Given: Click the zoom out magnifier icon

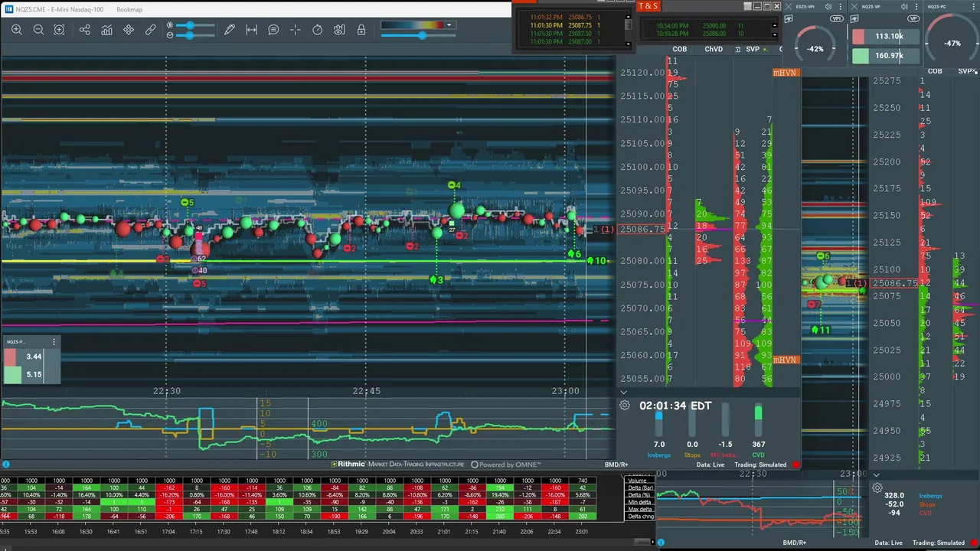Looking at the screenshot, I should (38, 30).
